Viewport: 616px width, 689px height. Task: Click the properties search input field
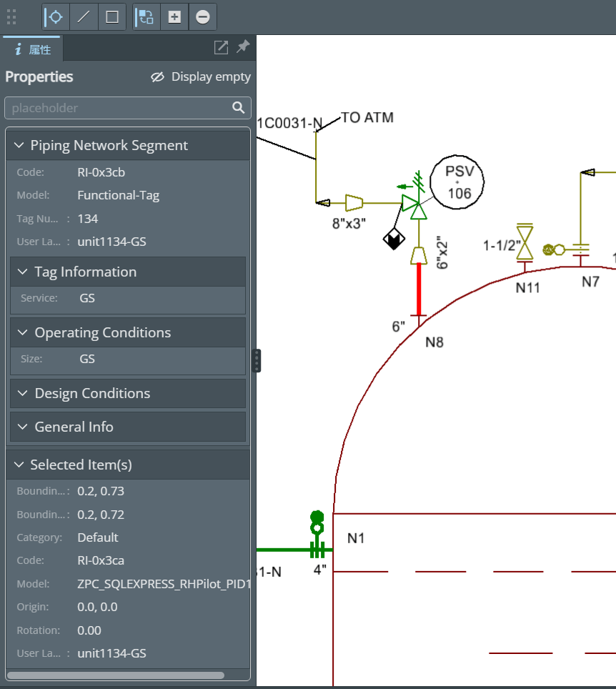(118, 108)
